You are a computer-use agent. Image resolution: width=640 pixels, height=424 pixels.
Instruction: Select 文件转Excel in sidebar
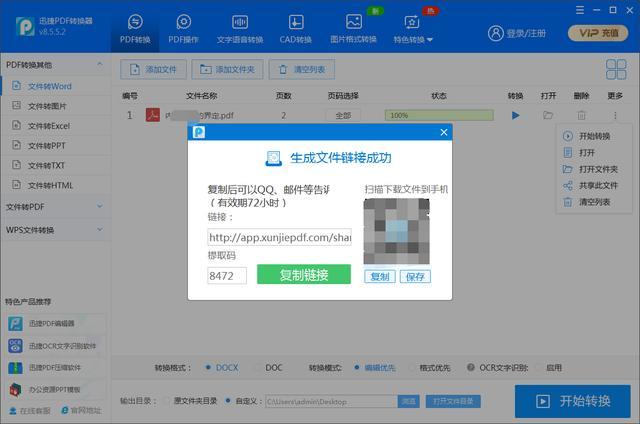pos(49,126)
